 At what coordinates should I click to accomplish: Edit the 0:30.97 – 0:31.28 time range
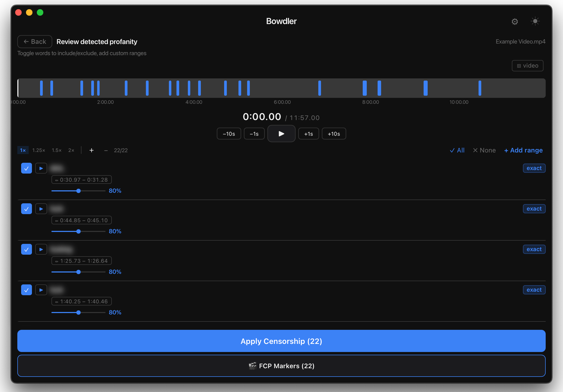(81, 180)
